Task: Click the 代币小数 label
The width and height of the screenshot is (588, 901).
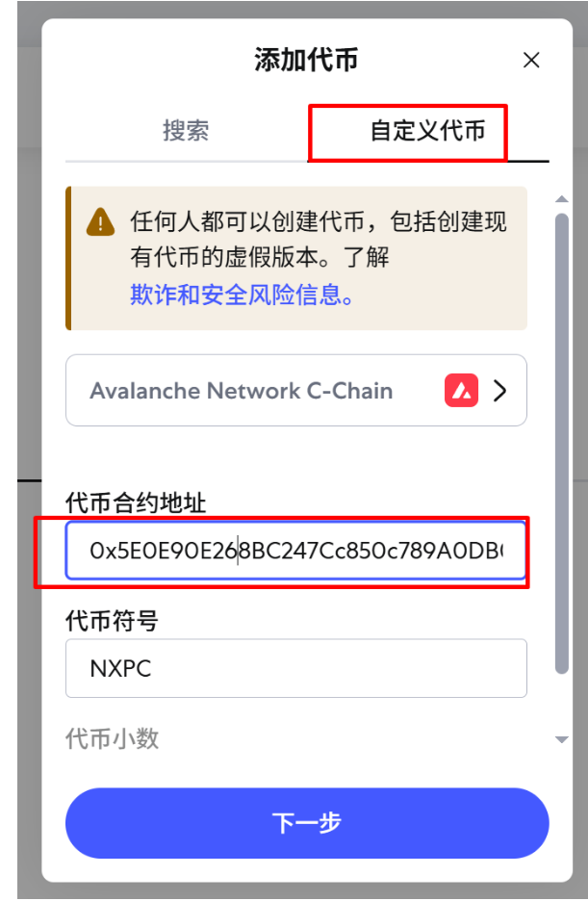Action: [x=112, y=738]
